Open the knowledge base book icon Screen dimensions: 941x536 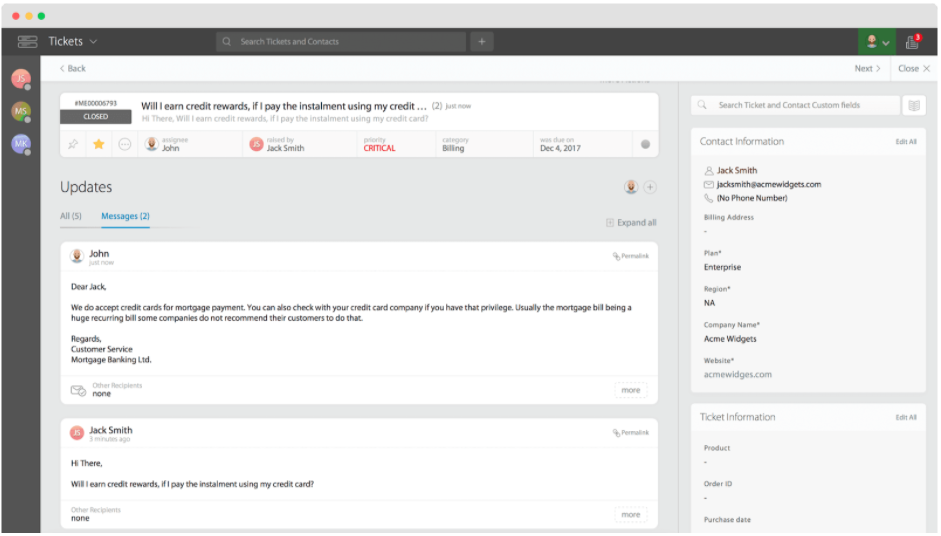(x=914, y=106)
